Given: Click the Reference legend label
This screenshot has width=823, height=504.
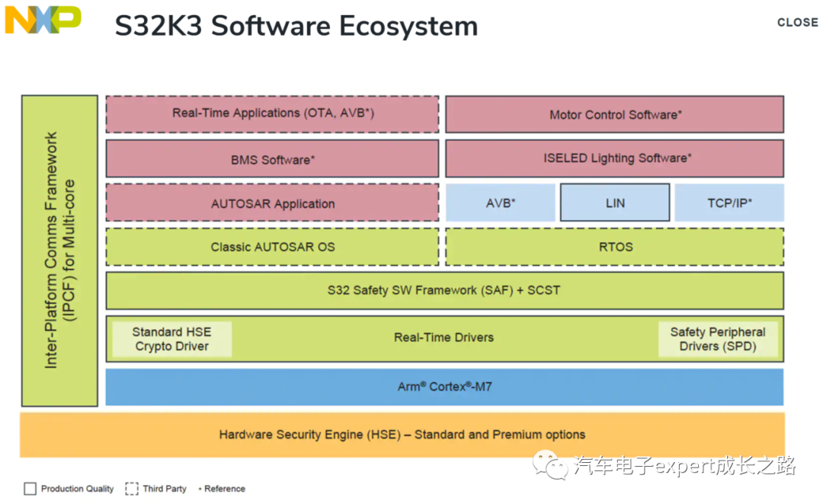Looking at the screenshot, I should [x=225, y=489].
